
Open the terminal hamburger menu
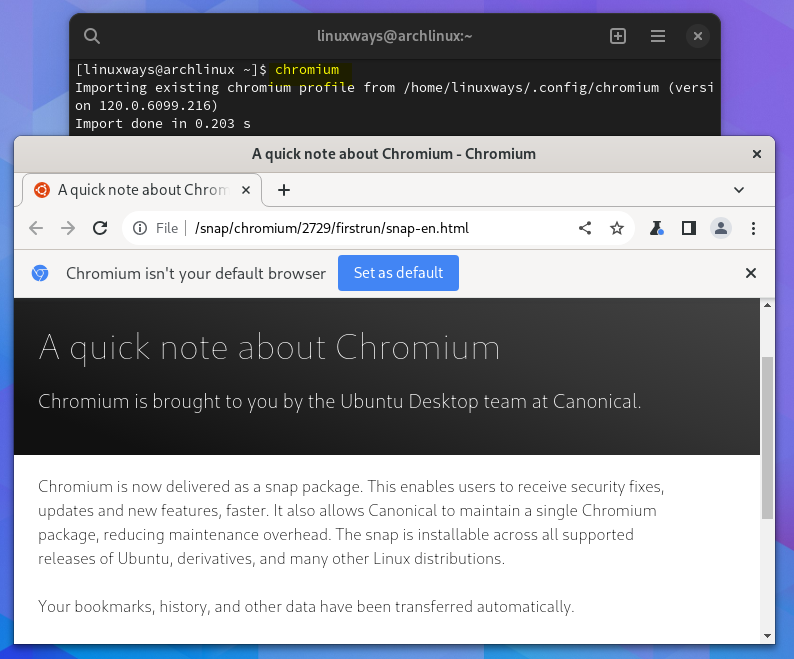pyautogui.click(x=658, y=36)
